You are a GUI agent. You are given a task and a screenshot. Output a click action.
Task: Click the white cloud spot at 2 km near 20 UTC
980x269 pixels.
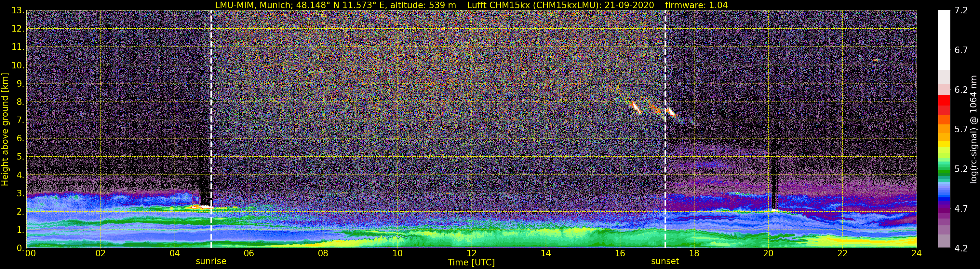pyautogui.click(x=774, y=210)
